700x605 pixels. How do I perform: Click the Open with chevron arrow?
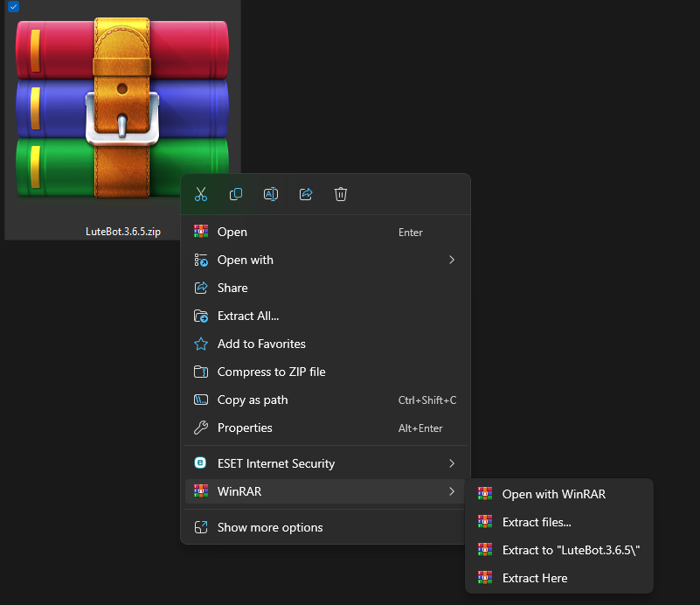(452, 260)
